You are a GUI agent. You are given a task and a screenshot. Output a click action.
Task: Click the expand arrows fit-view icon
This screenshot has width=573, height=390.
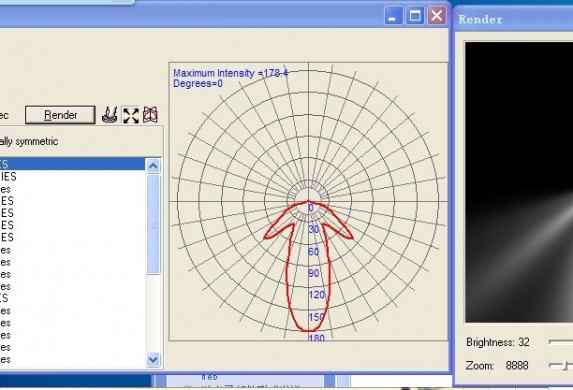(130, 115)
